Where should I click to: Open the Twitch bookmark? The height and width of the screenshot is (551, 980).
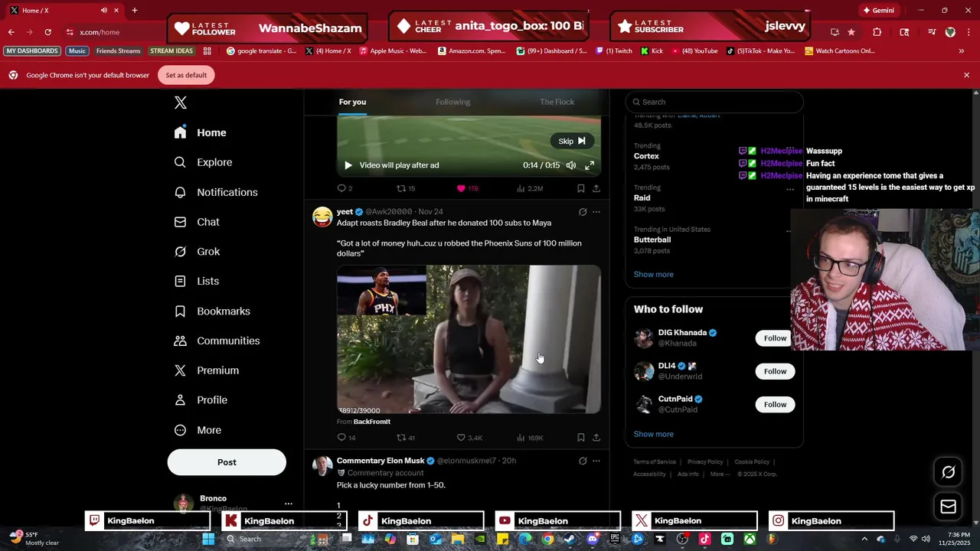tap(612, 51)
